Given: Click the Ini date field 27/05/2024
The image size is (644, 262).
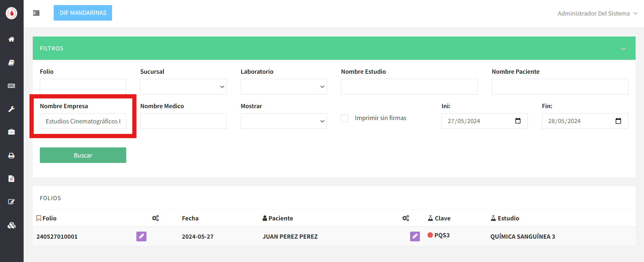Looking at the screenshot, I should 484,121.
